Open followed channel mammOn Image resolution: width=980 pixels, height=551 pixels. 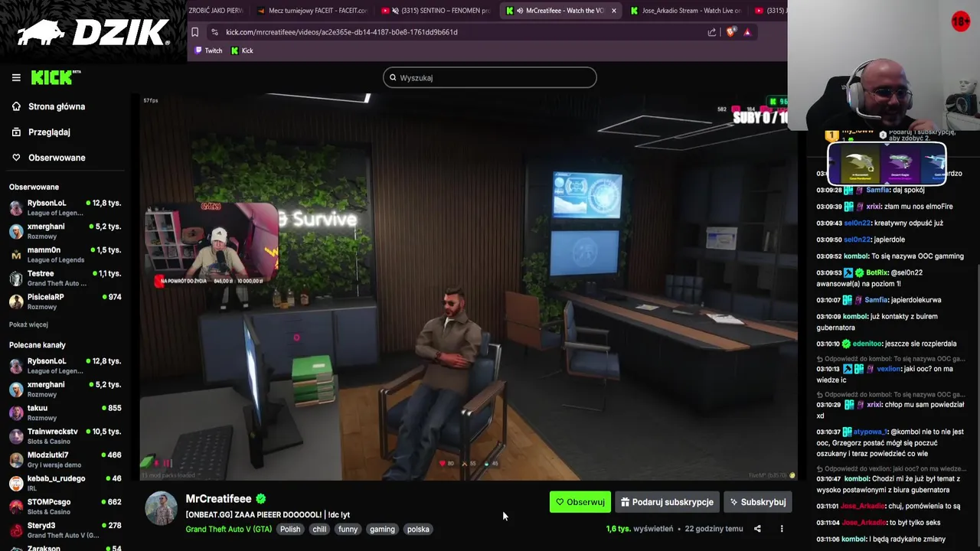click(x=64, y=255)
